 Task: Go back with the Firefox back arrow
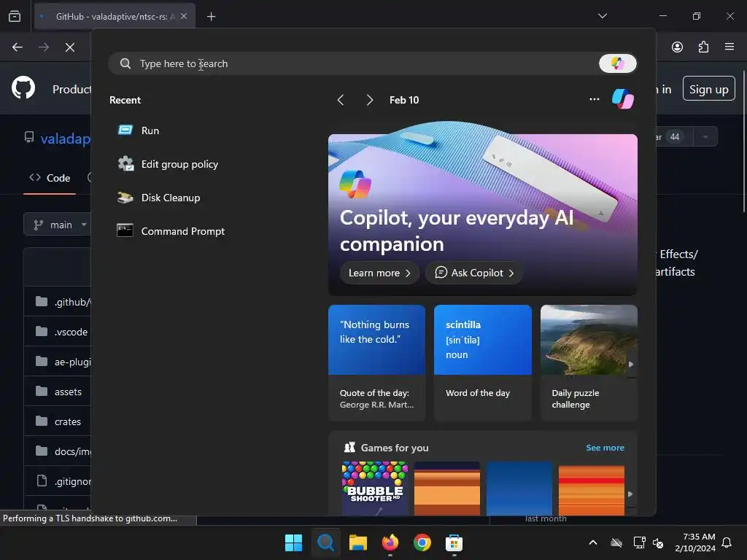coord(18,47)
